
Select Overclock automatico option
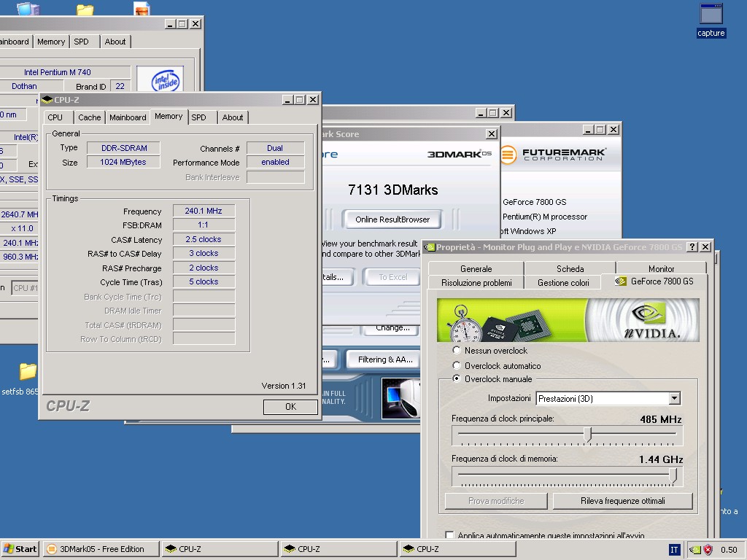(457, 365)
